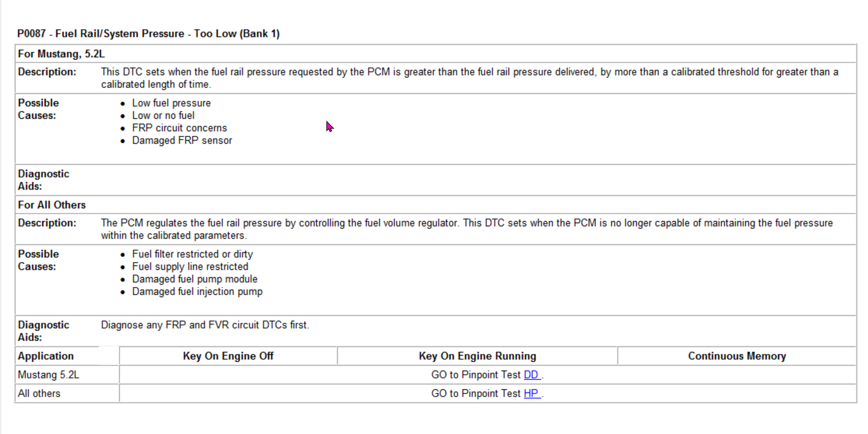This screenshot has width=868, height=434.
Task: Click "Fuel filter restricted or dirty" cause
Action: (192, 254)
